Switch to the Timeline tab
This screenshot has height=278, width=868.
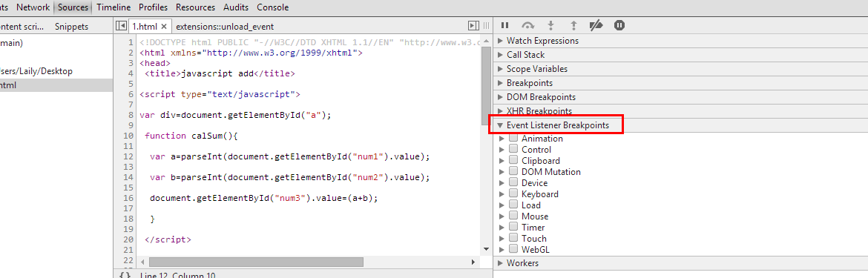coord(114,7)
